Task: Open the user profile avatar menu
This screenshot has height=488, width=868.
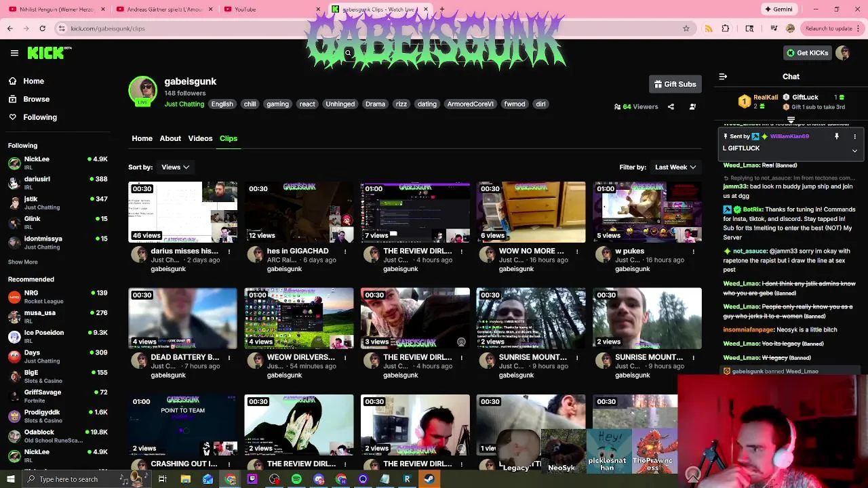Action: point(843,53)
